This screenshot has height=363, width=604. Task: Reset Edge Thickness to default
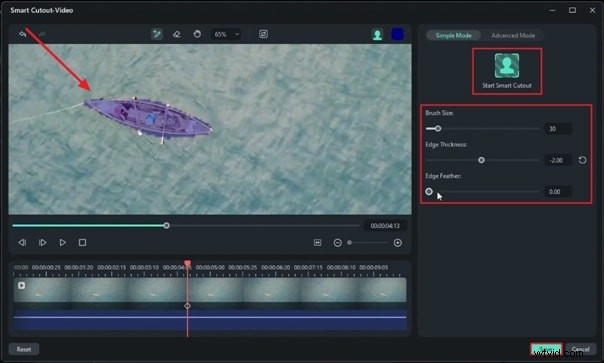click(x=582, y=160)
